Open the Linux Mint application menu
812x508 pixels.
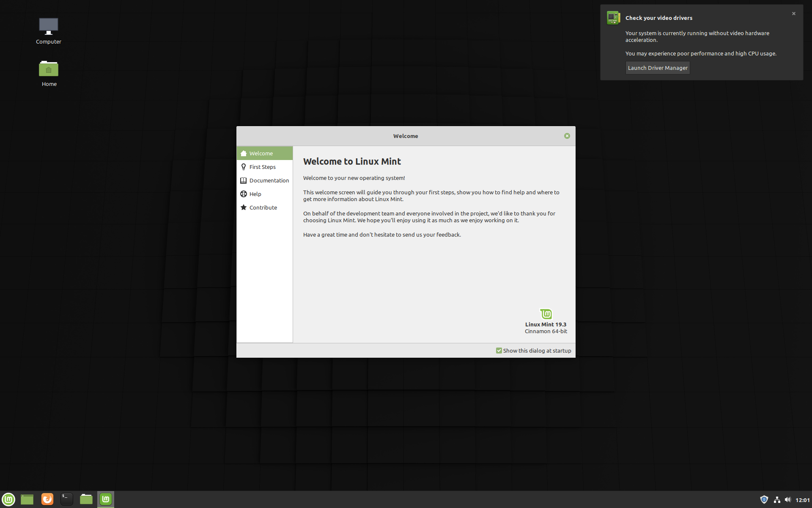[8, 499]
